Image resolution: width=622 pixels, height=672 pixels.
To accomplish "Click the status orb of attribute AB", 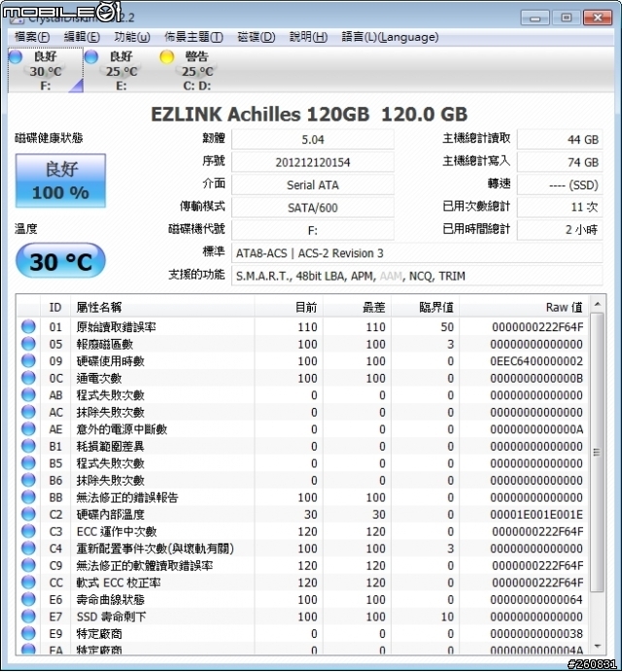I will coord(28,394).
